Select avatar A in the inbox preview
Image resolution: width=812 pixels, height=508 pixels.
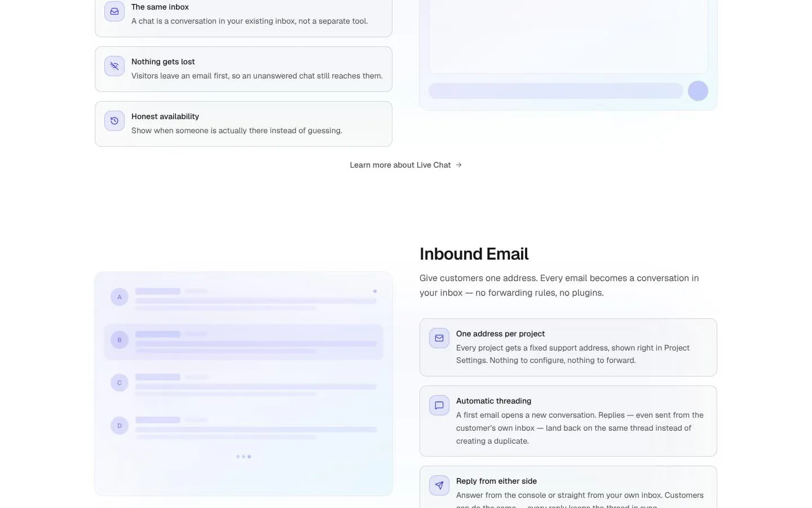120,297
